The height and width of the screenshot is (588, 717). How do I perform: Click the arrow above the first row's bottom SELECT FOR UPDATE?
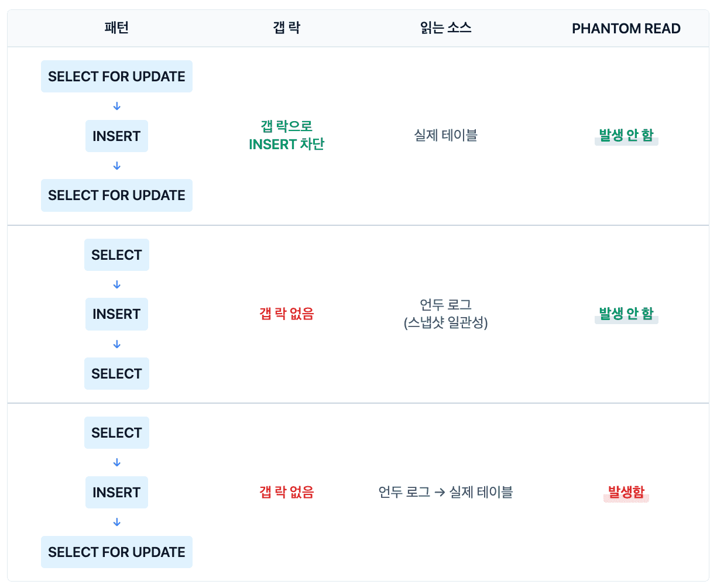(x=116, y=166)
